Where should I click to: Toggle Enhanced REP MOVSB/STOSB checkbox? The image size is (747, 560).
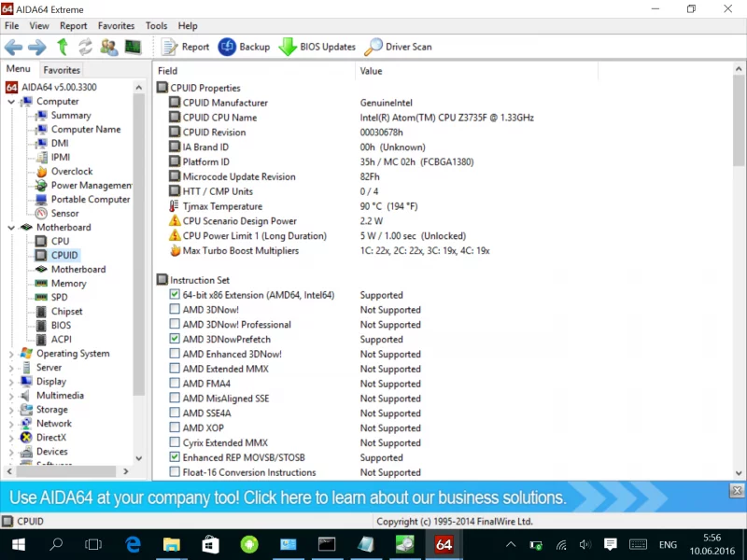point(175,457)
